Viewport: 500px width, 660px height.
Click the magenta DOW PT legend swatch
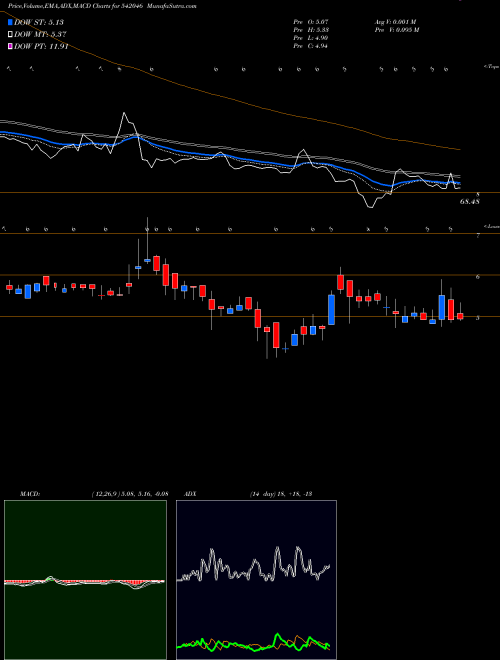(11, 46)
